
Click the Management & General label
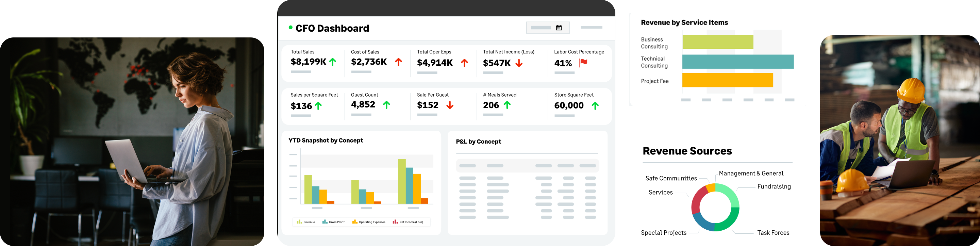[x=751, y=173]
